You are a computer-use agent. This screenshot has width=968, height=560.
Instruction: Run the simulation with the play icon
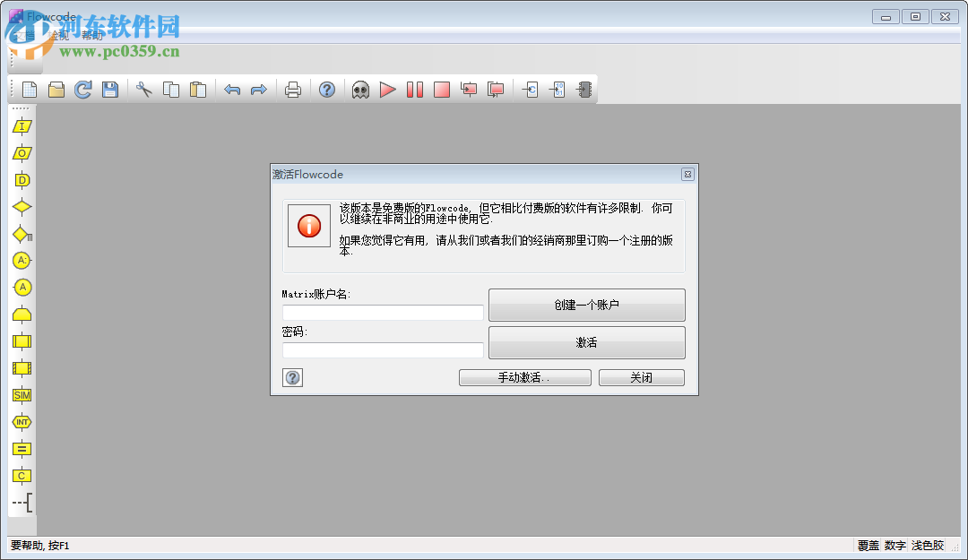(x=387, y=89)
